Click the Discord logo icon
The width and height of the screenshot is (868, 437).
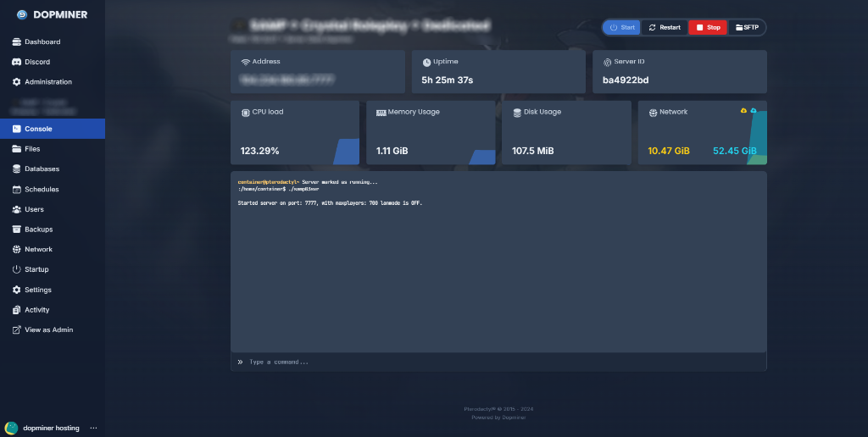tap(17, 62)
